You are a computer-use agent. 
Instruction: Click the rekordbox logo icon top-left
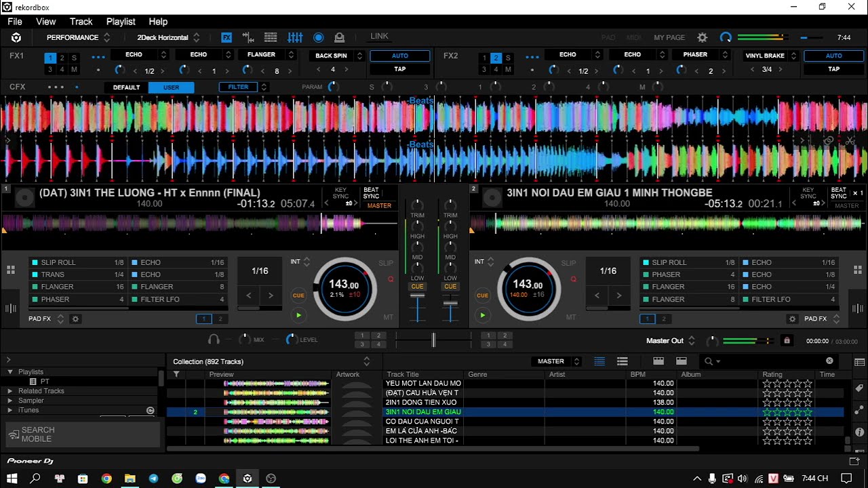(x=16, y=37)
